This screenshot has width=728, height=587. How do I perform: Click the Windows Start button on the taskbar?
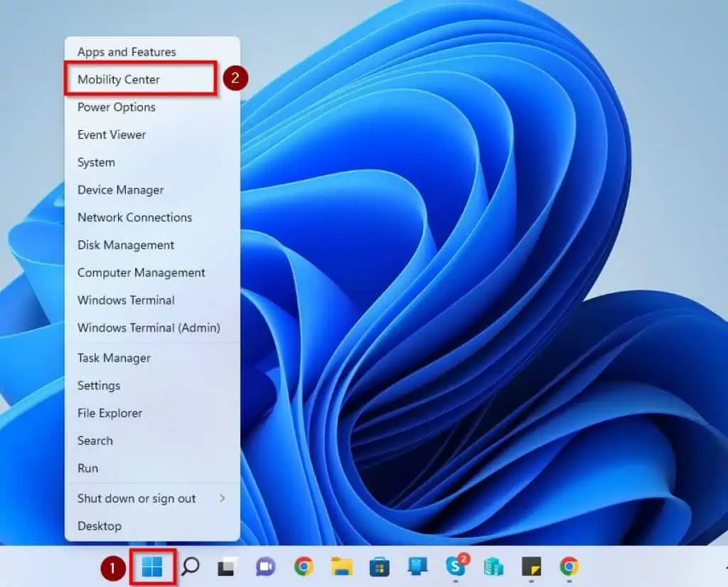[x=152, y=566]
